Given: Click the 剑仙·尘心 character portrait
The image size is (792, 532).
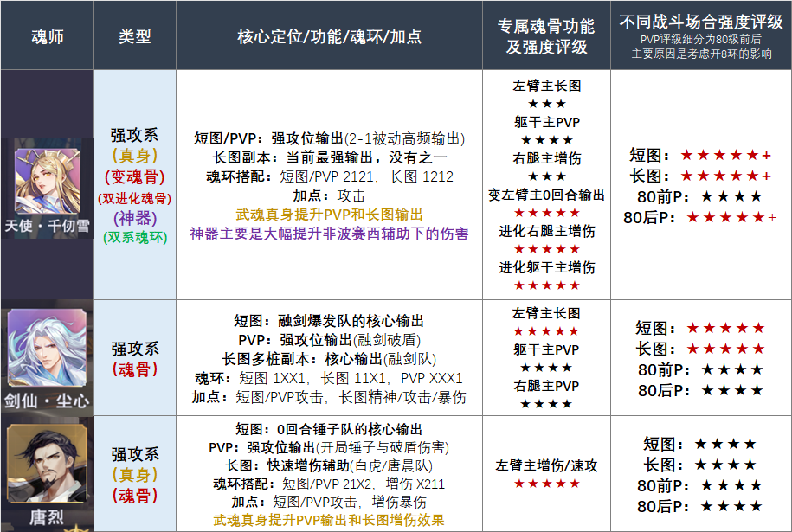Looking at the screenshot, I should point(47,346).
